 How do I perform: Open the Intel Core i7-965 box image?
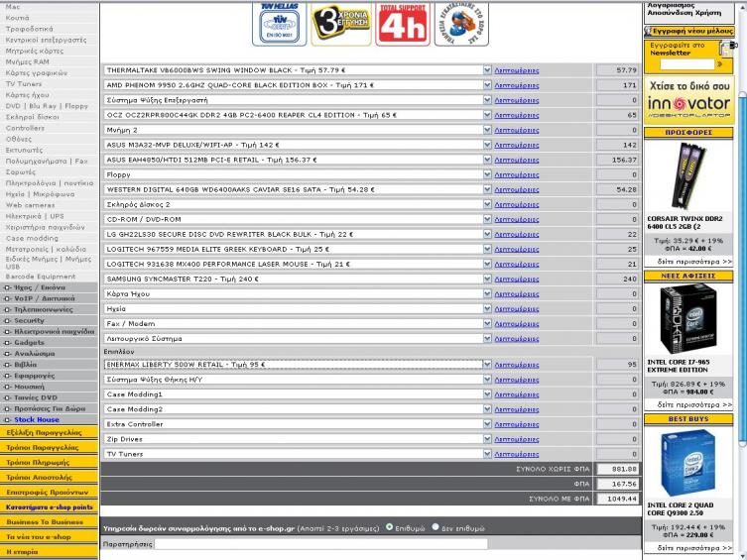pos(688,319)
